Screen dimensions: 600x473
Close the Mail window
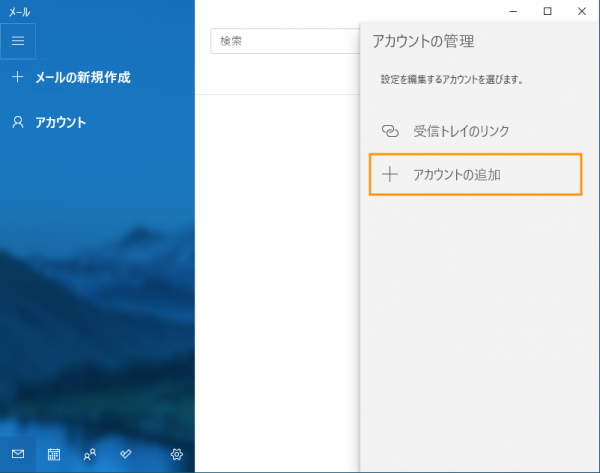tap(582, 11)
